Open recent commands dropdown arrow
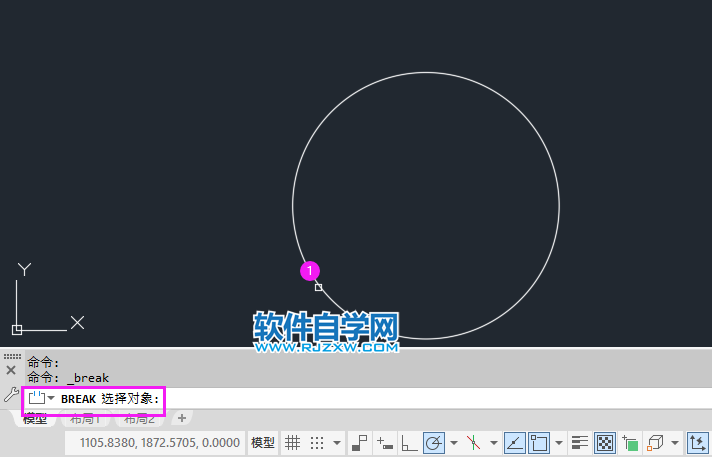712x457 pixels. [51, 398]
